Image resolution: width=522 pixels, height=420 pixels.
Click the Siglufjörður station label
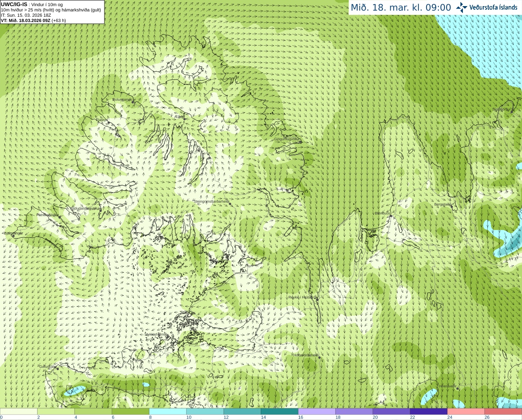pos(502,109)
